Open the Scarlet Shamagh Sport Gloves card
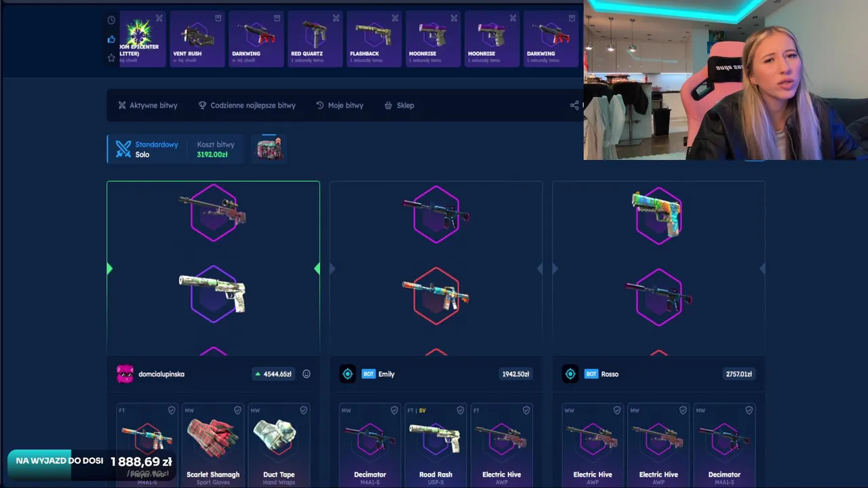Image resolution: width=868 pixels, height=488 pixels. 213,445
